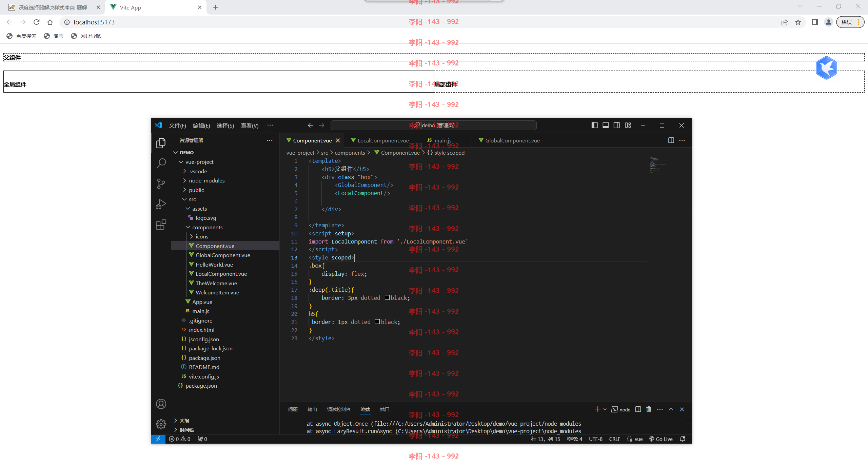Image resolution: width=868 pixels, height=465 pixels.
Task: Open editor more actions ellipsis
Action: [682, 140]
